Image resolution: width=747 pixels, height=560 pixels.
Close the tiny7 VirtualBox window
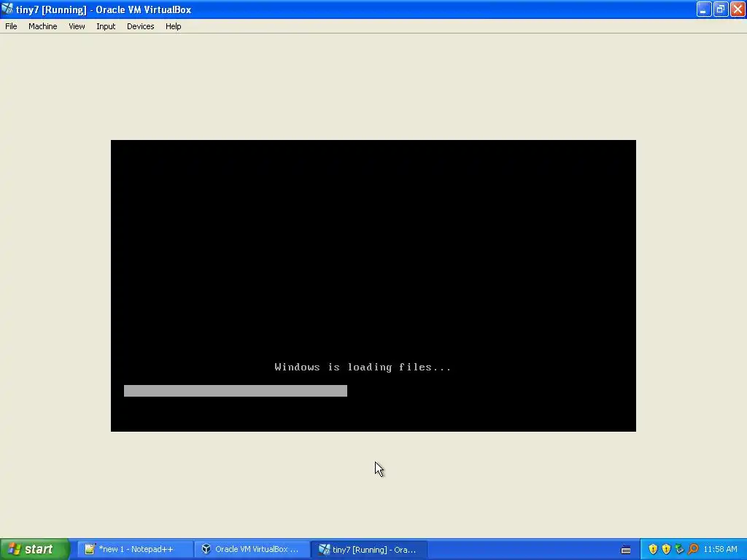738,9
